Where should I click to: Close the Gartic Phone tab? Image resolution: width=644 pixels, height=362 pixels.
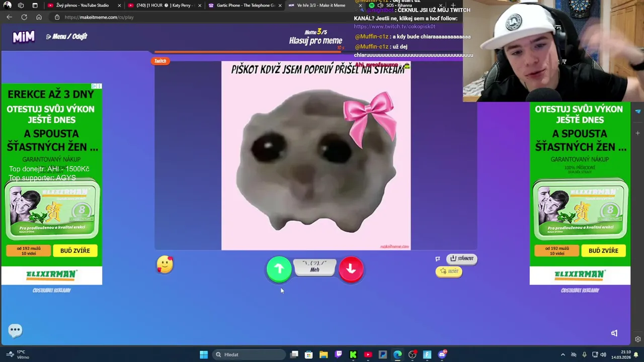[x=280, y=6]
